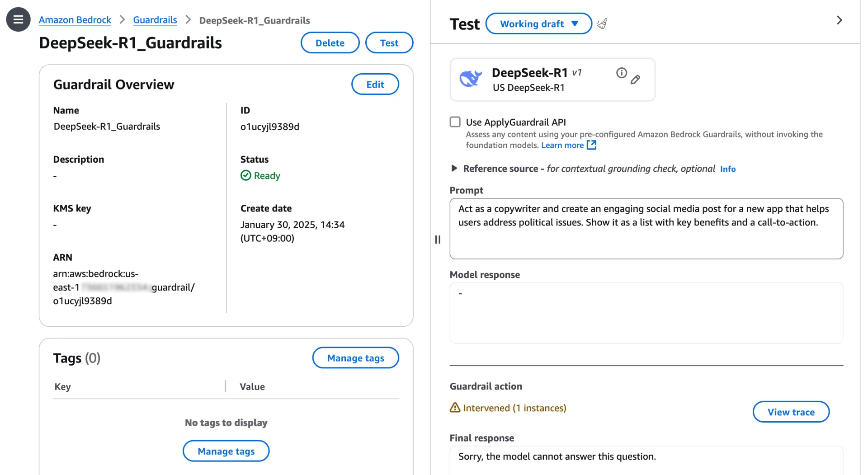Click the Delete guardrail button
The width and height of the screenshot is (868, 475).
pos(330,42)
